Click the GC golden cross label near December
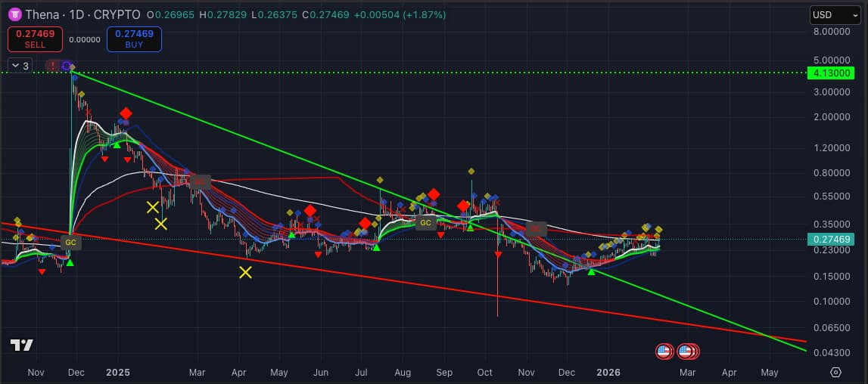This screenshot has height=384, width=868. click(70, 243)
